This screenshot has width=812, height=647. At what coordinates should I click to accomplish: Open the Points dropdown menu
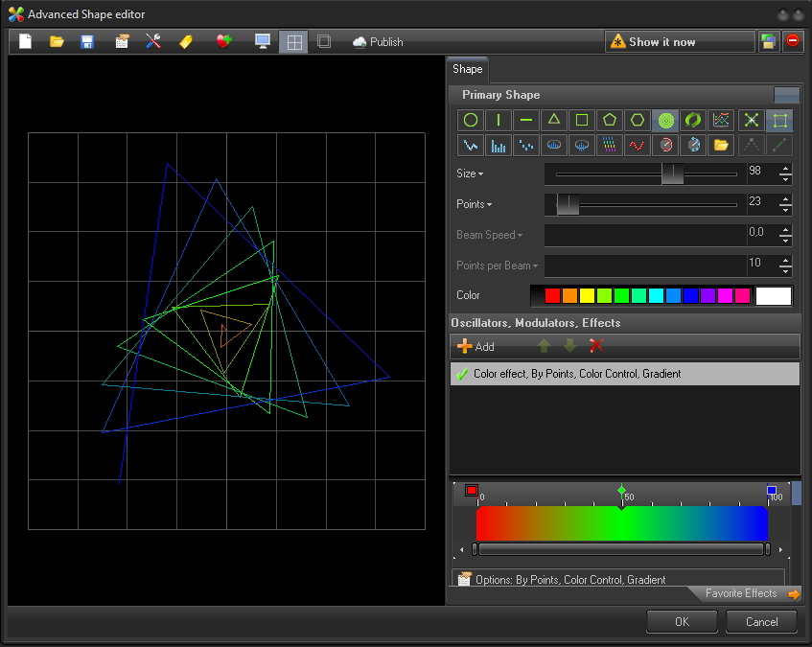[x=474, y=204]
